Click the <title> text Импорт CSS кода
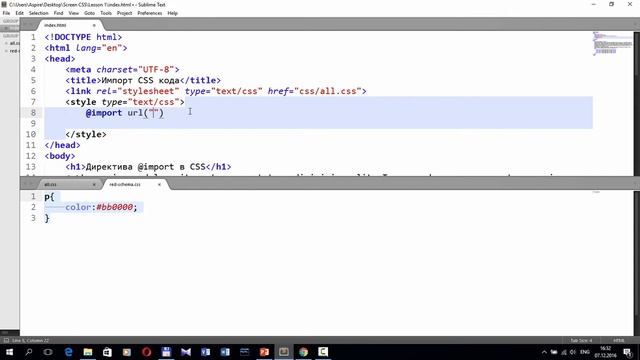Viewport: 640px width, 360px height. (x=140, y=80)
